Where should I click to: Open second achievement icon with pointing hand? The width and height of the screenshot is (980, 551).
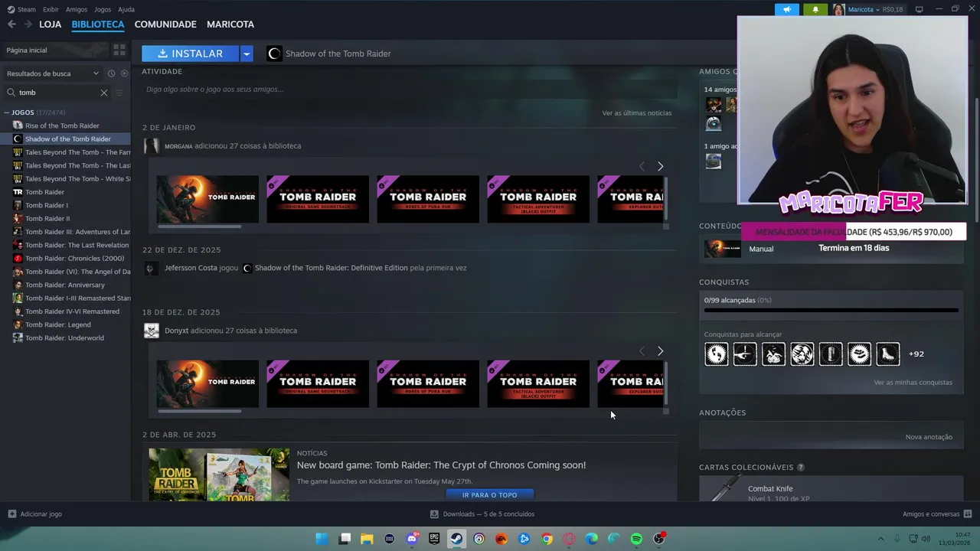pos(745,354)
